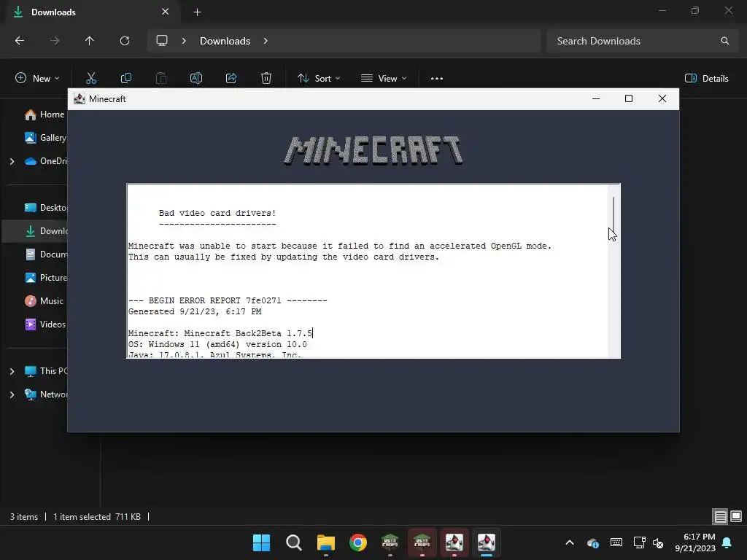Click '1 item selected 711 KB' status text

[97, 517]
